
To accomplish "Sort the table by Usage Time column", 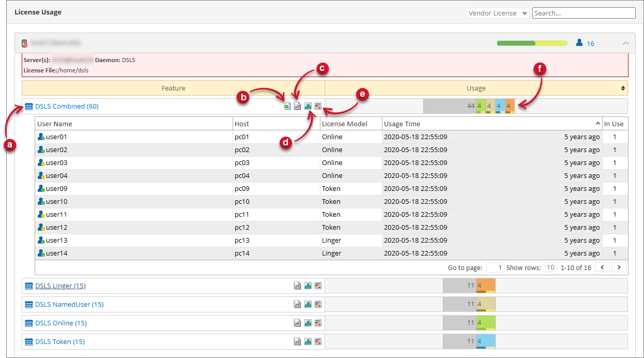I will pos(492,124).
